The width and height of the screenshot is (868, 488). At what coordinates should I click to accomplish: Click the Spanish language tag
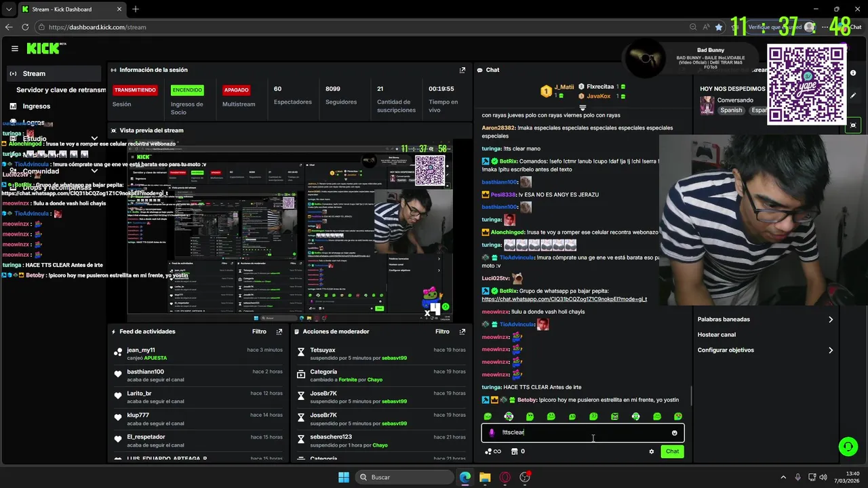tap(731, 110)
